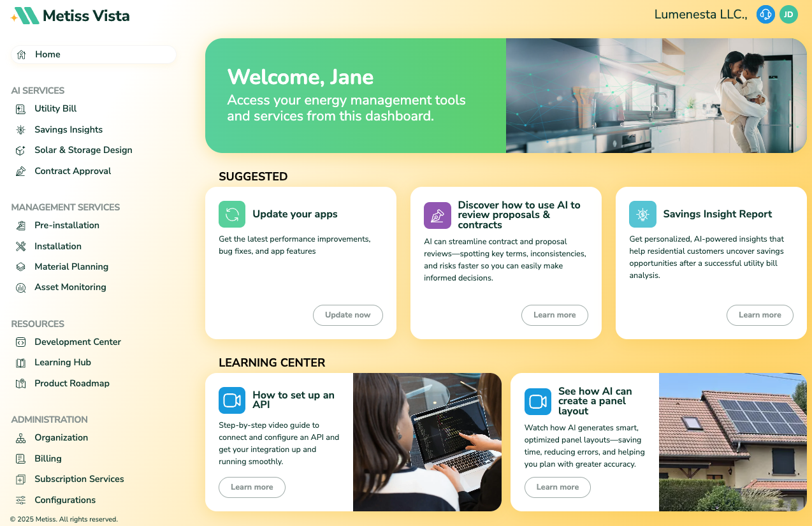Click the Savings Insights lightbulb icon
Screen dimensions: 812x526
21,130
